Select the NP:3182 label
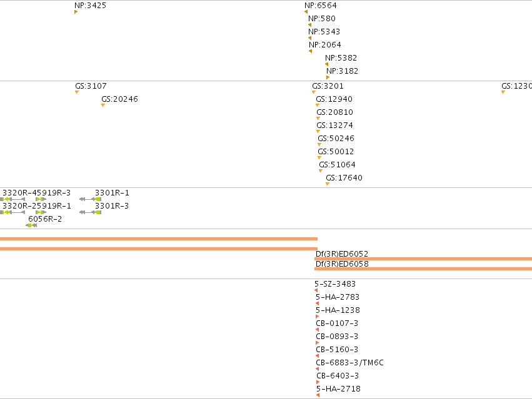 [342, 71]
